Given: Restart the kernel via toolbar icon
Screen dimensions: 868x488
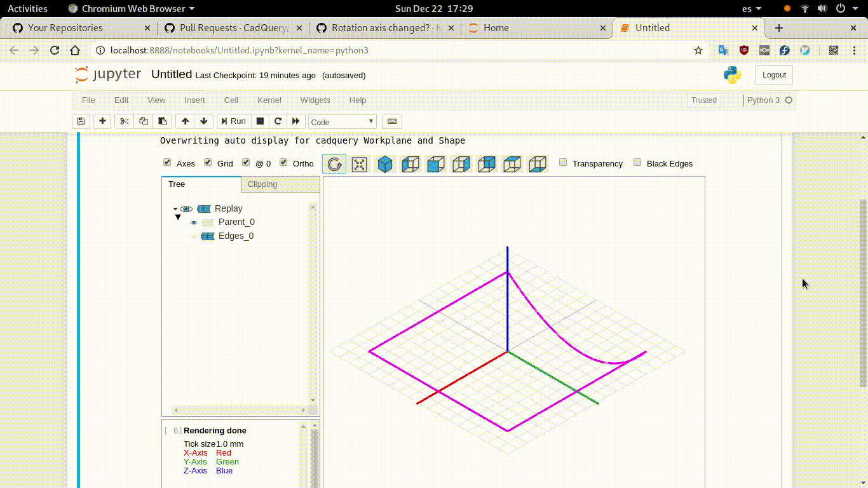Looking at the screenshot, I should click(278, 121).
